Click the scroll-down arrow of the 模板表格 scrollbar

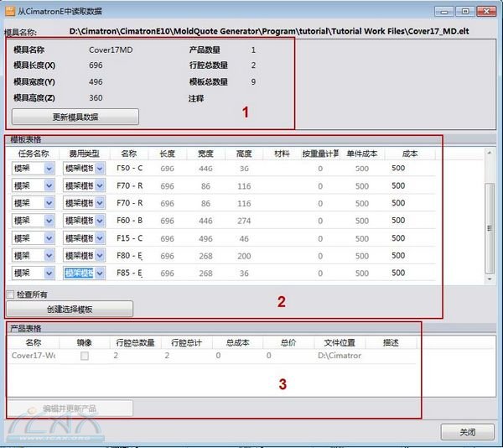pos(490,279)
